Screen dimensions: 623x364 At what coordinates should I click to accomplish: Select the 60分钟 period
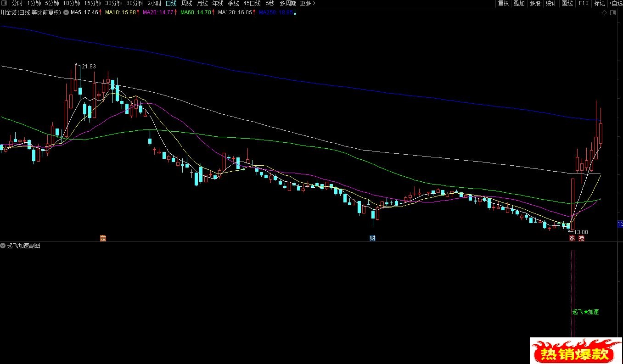click(135, 3)
